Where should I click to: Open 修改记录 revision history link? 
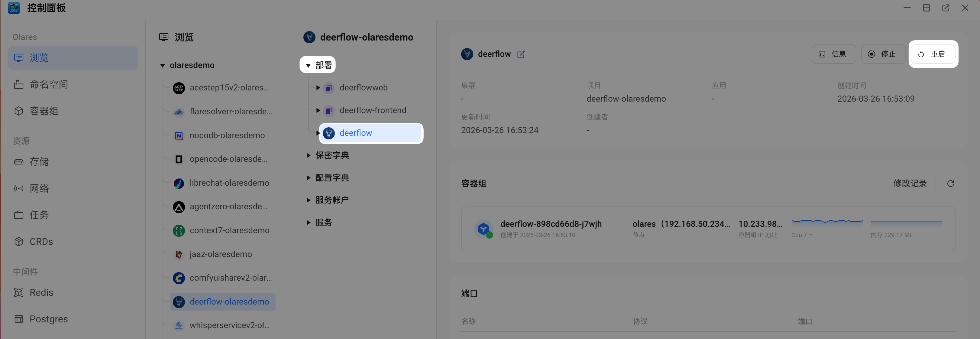coord(910,184)
